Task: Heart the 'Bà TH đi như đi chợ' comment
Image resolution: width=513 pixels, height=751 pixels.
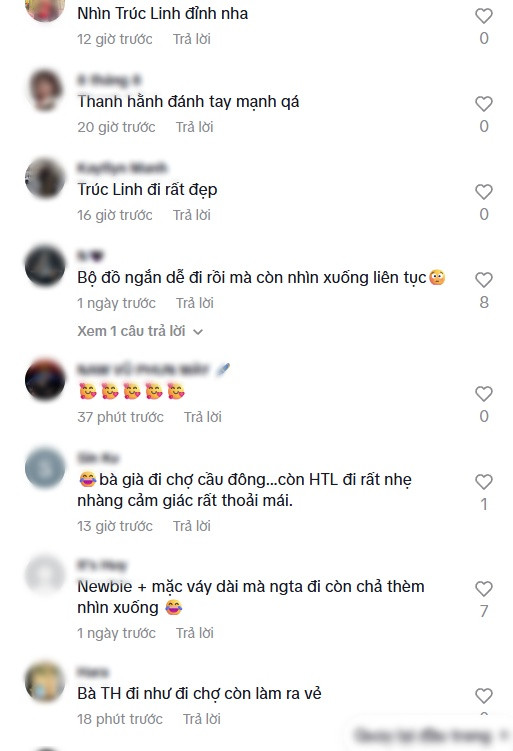Action: (484, 696)
